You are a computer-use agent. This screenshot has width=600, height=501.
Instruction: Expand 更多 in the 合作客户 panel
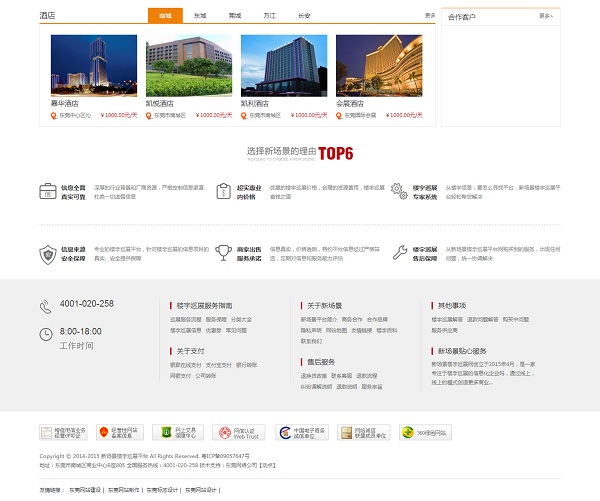tap(544, 16)
